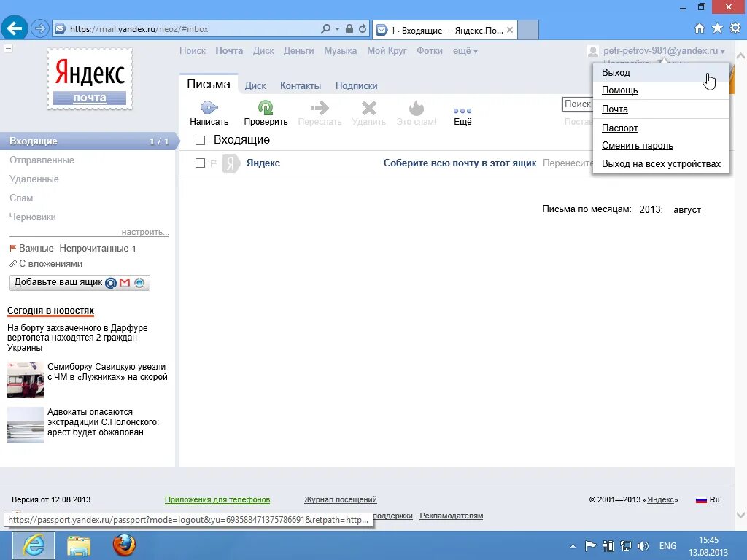
Task: Open the Деньги service link
Action: [298, 51]
